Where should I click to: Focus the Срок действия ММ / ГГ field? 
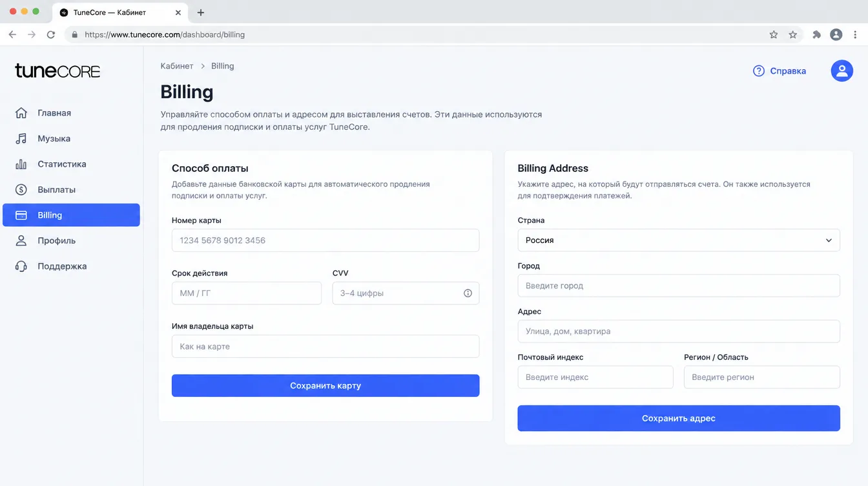247,293
